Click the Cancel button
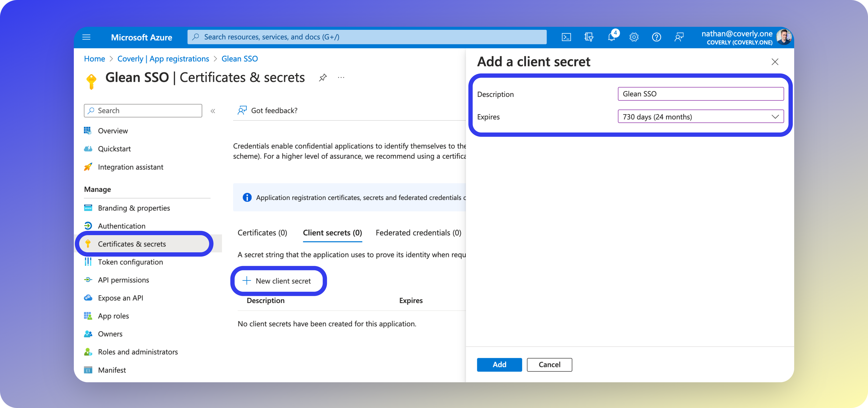Screen dimensions: 868x408 (549, 365)
